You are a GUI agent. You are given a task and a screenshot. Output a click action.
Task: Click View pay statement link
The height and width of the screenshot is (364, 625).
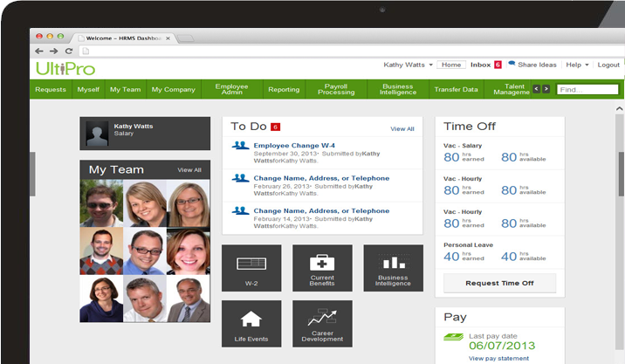[498, 358]
